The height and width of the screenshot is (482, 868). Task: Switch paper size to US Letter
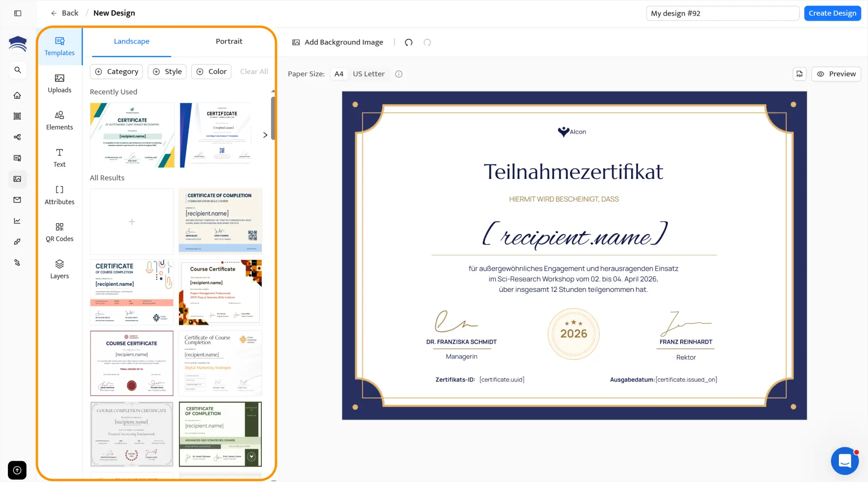coord(368,74)
